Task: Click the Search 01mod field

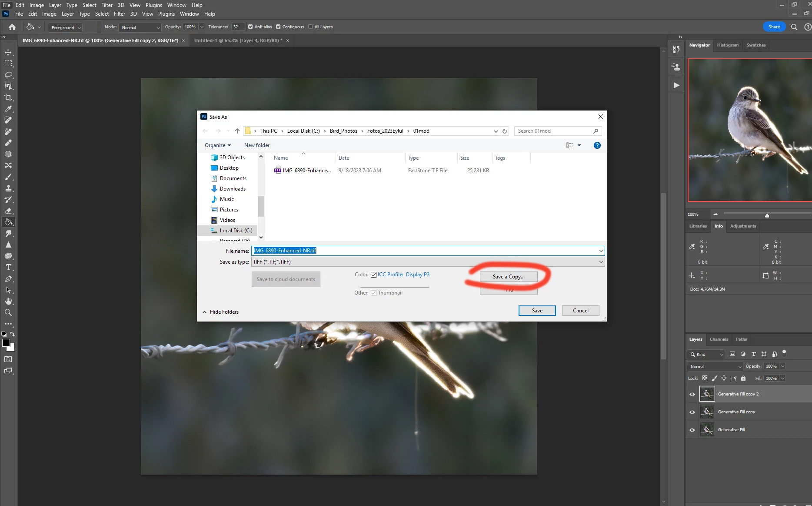Action: pyautogui.click(x=558, y=131)
